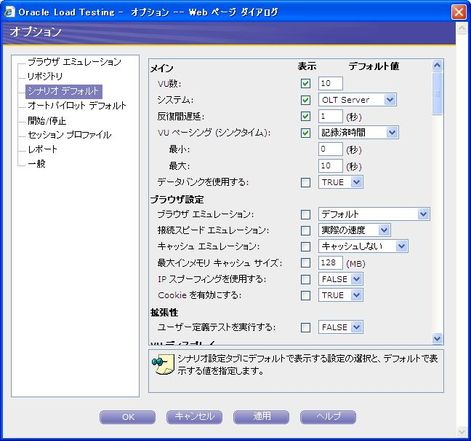
Task: Open the ユーザー定義テスト FALSE dropdown
Action: click(x=341, y=327)
